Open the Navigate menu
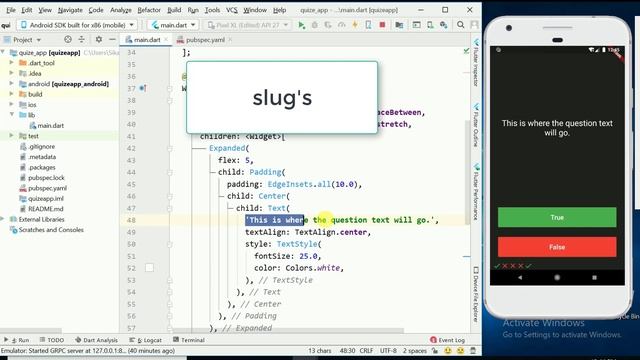 click(70, 10)
